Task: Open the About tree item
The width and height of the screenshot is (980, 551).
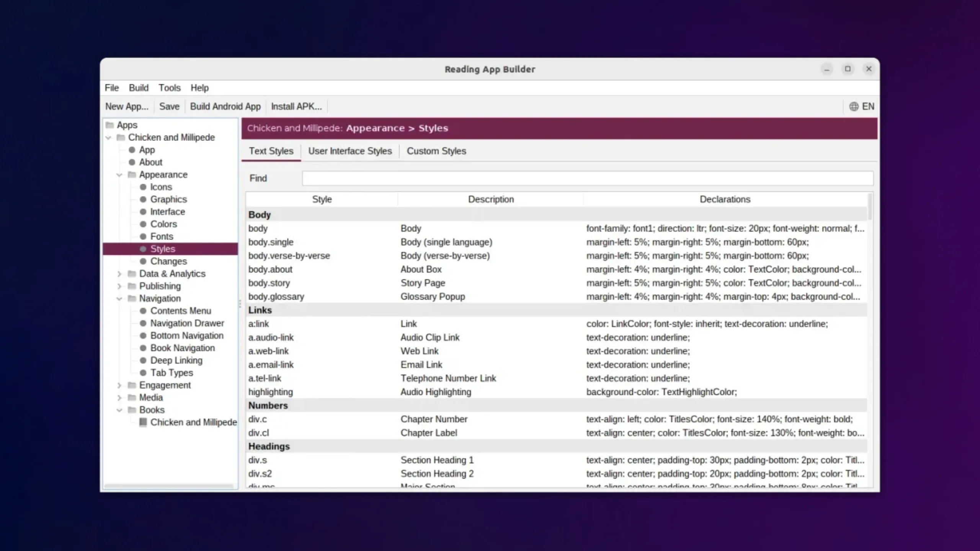Action: coord(151,162)
